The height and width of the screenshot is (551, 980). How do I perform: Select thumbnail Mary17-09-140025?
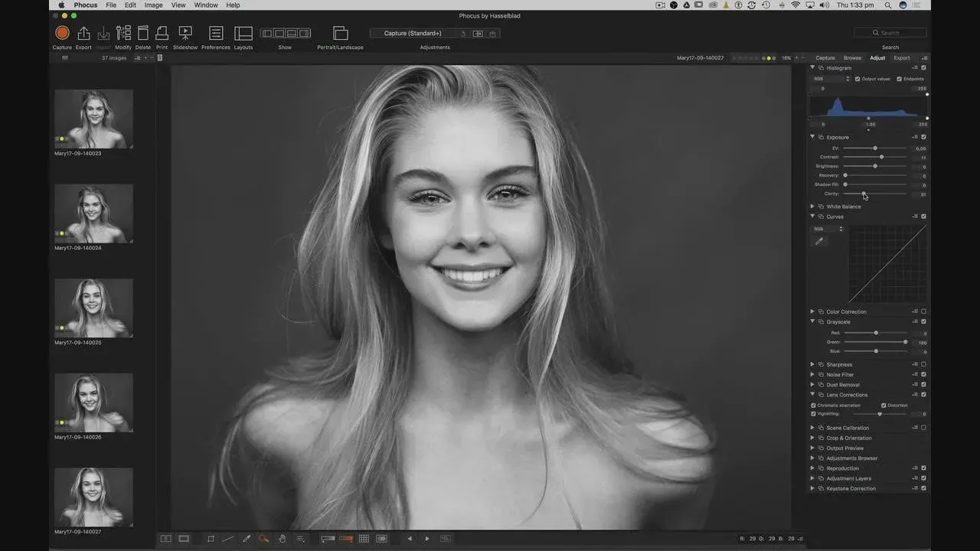93,308
